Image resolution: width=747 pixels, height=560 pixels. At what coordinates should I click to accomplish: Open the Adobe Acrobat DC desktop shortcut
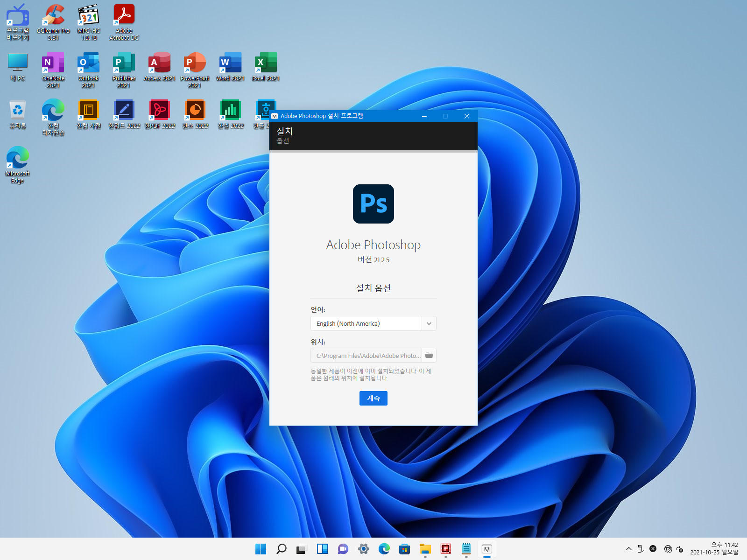(x=124, y=22)
